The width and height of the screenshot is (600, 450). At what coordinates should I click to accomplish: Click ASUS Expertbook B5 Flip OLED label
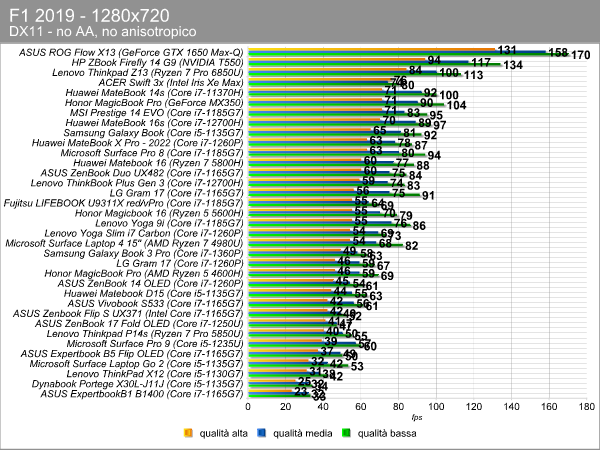[132, 354]
